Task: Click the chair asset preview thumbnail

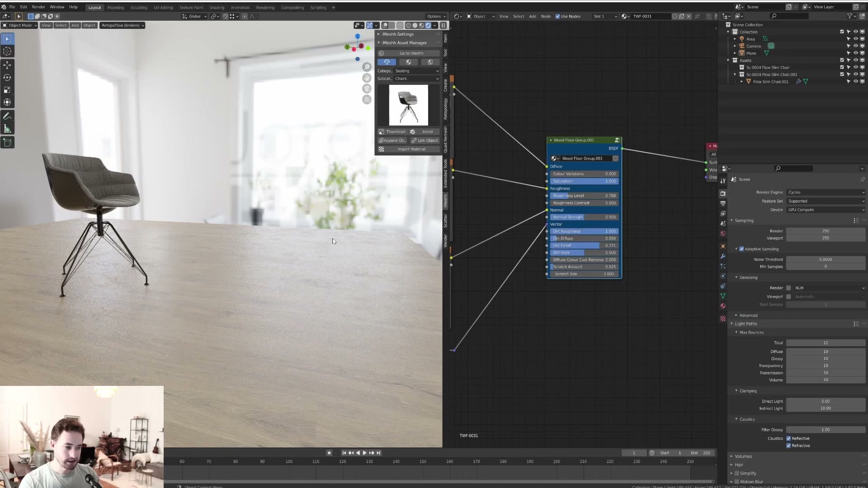Action: [408, 105]
